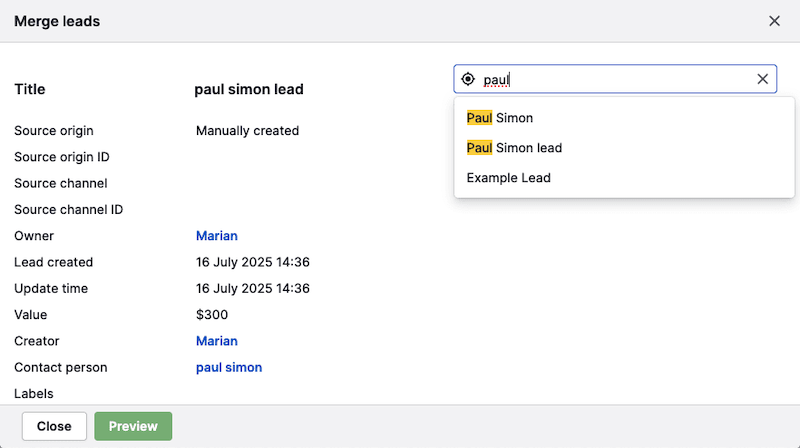The width and height of the screenshot is (800, 448).
Task: Open owner Marian's profile link
Action: click(x=217, y=236)
